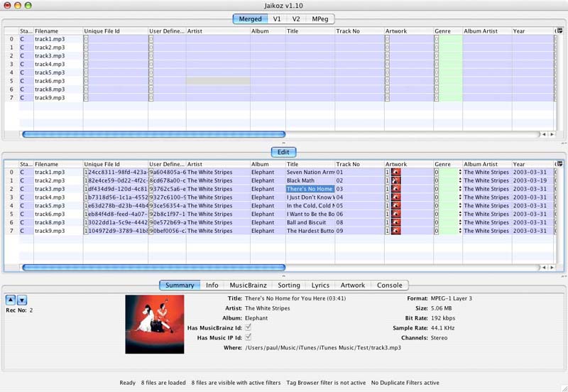Select the Seven Nation Army title cell

click(x=310, y=172)
